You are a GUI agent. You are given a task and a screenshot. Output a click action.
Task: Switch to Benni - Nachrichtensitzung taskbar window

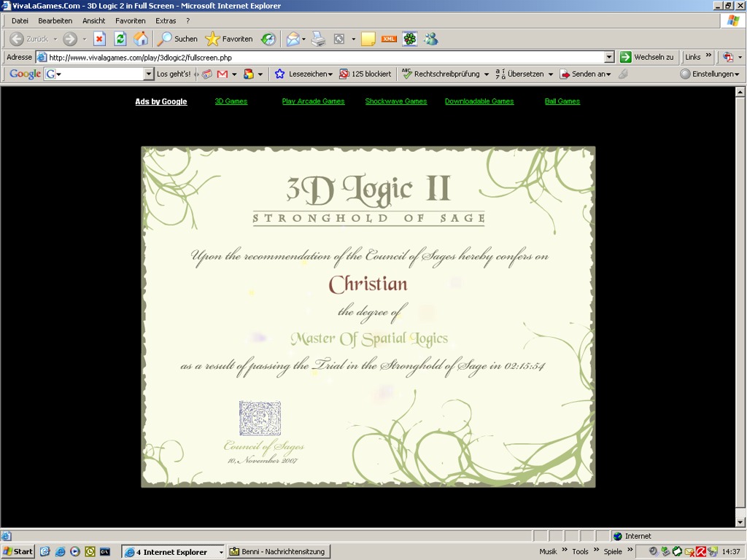(278, 552)
